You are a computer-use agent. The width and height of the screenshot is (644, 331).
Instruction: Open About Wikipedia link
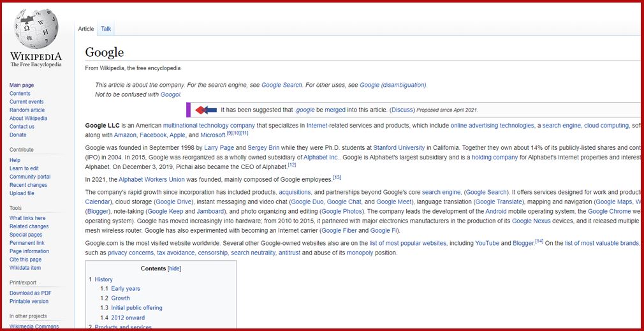pyautogui.click(x=28, y=118)
